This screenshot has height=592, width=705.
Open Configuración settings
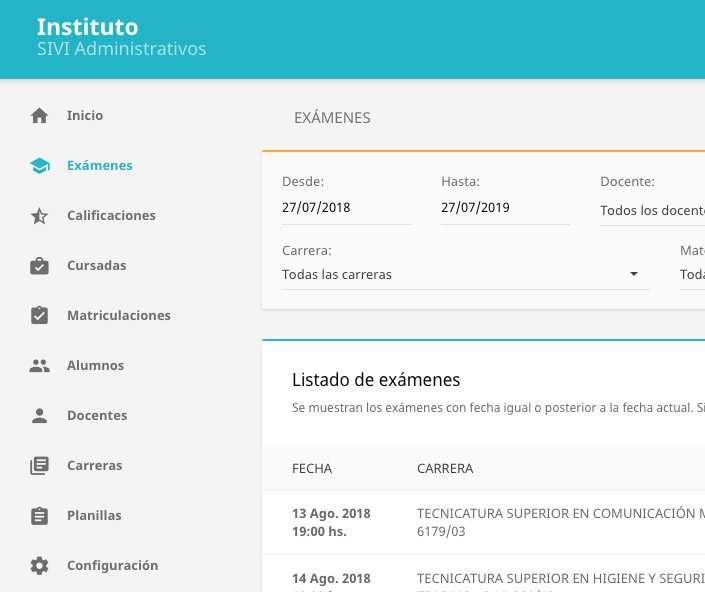click(113, 565)
